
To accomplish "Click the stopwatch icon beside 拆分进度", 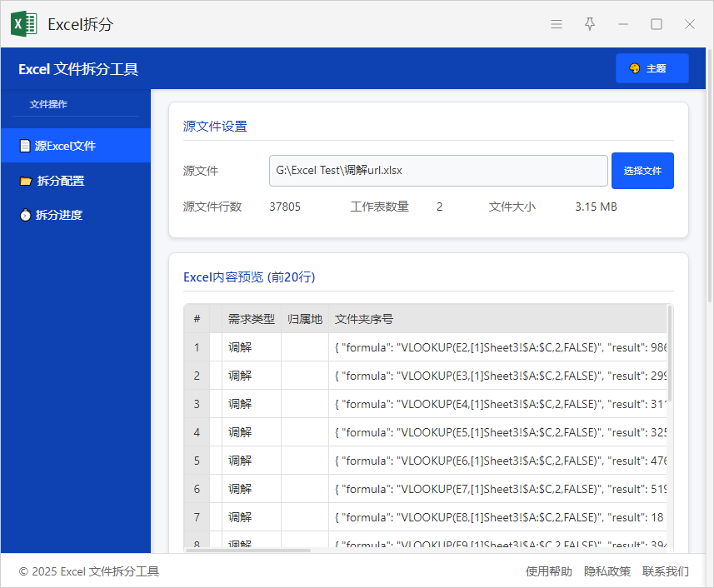I will tap(26, 215).
